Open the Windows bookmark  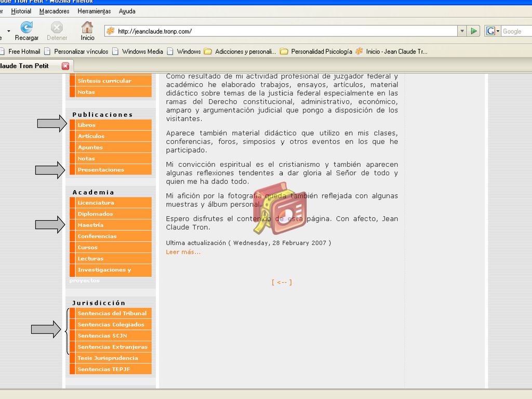coord(184,51)
